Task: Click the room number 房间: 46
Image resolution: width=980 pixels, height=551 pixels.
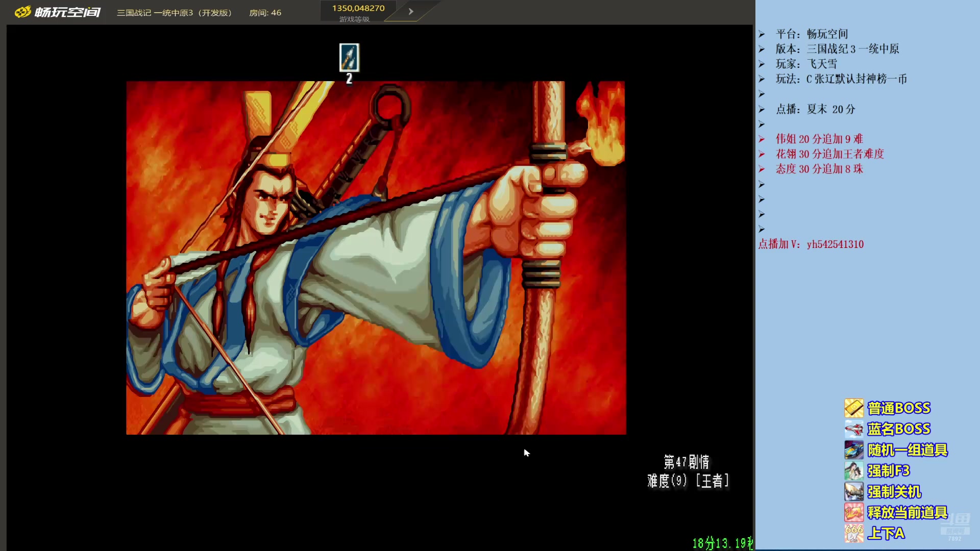Action: 265,13
